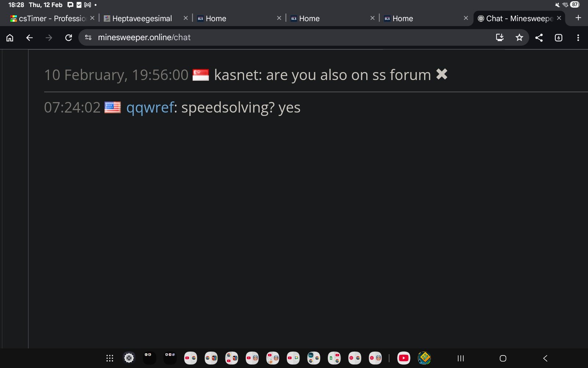Share the page via share icon
The height and width of the screenshot is (368, 588).
pos(539,38)
